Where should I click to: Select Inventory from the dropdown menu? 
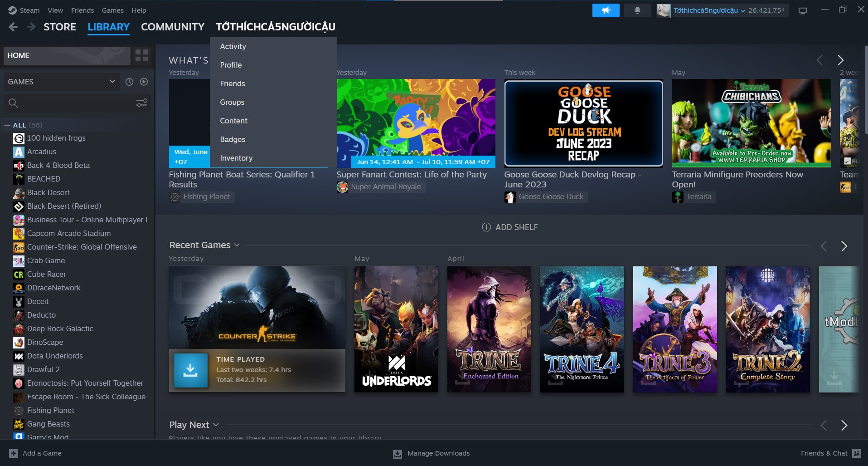point(273,158)
